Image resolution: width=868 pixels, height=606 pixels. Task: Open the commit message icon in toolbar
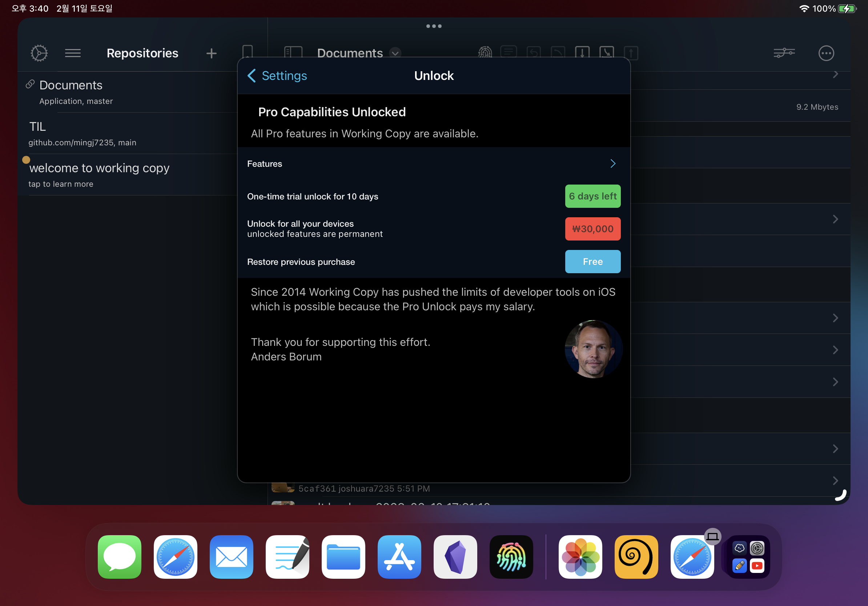509,52
